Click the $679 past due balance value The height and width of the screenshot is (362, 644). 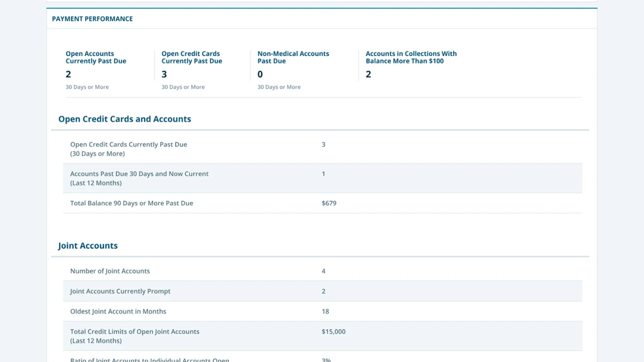point(329,203)
